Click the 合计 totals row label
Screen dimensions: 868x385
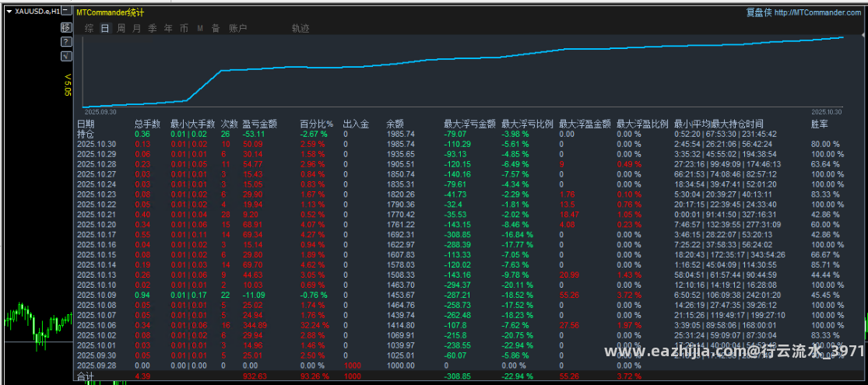86,376
